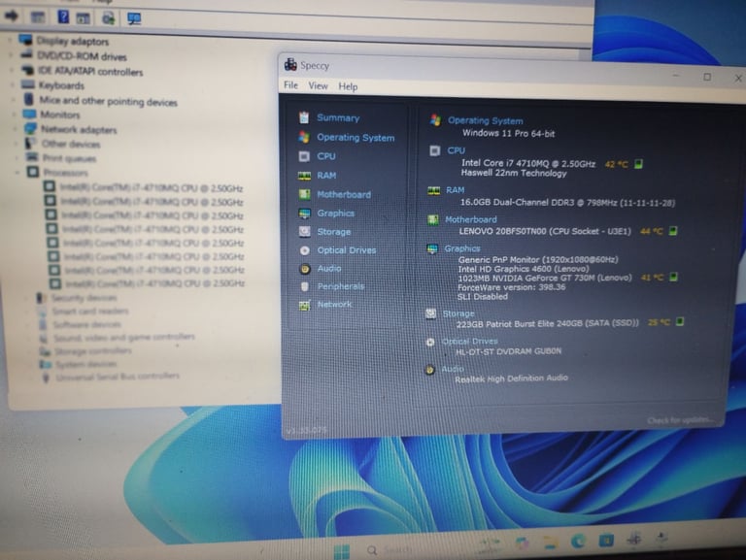Viewport: 746px width, 560px height.
Task: Expand the Monitors arrow in Device Manager
Action: click(x=15, y=115)
